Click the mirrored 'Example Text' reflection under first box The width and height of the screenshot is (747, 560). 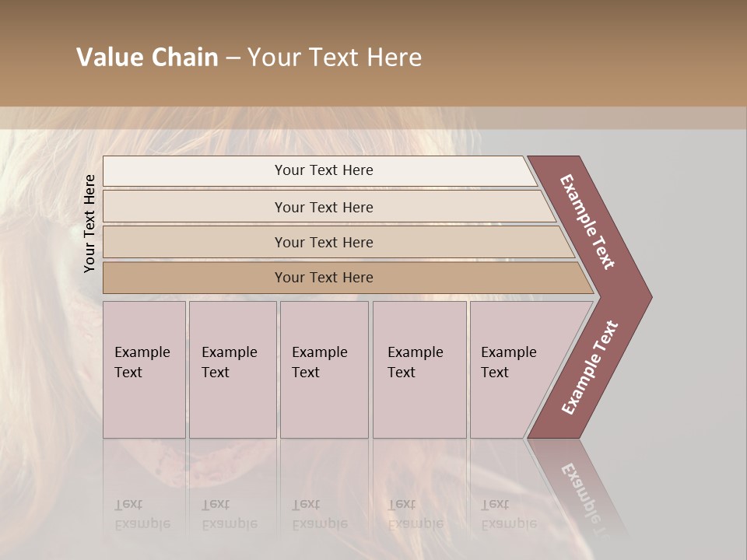[142, 514]
